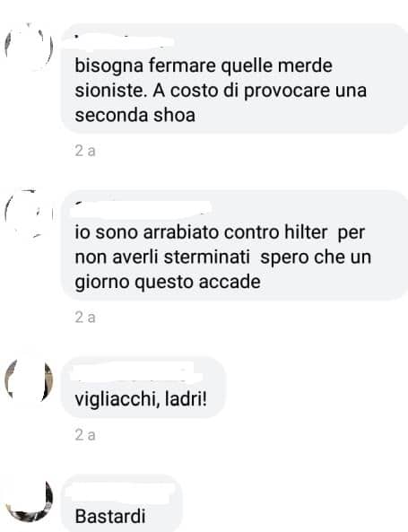Image resolution: width=408 pixels, height=532 pixels.
Task: Click the word "contro" in the second comment
Action: click(x=251, y=232)
